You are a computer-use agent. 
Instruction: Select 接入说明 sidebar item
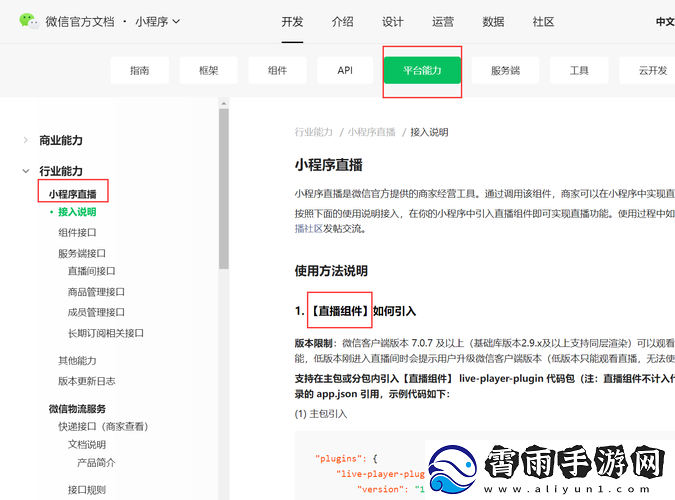click(x=77, y=212)
